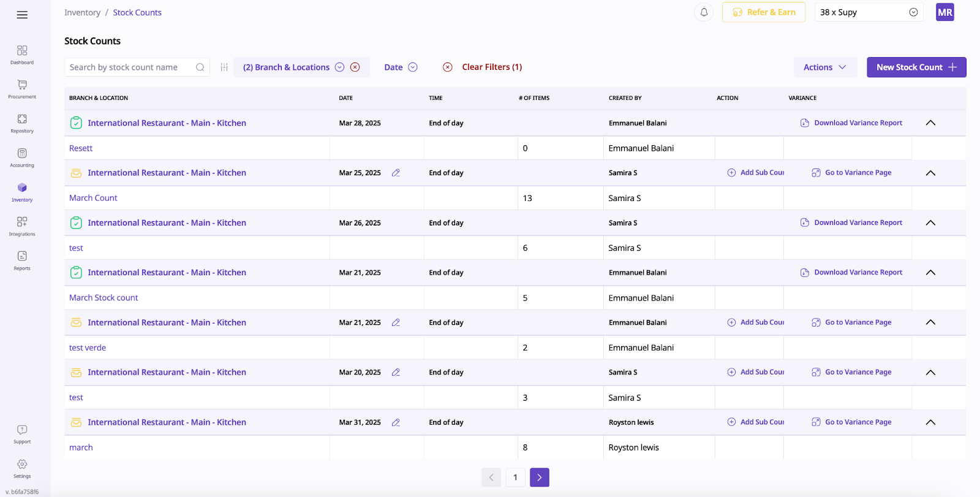Edit the Mar 20, 2025 stock count date
This screenshot has width=980, height=497.
tap(396, 372)
